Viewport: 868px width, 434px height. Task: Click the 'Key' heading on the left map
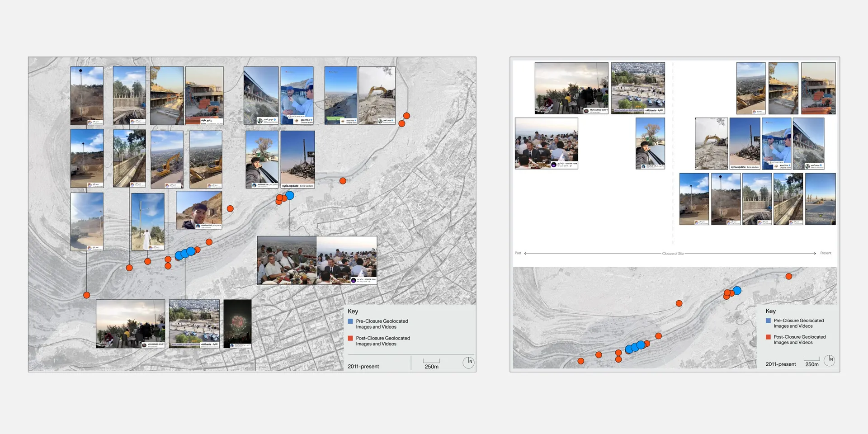(353, 311)
